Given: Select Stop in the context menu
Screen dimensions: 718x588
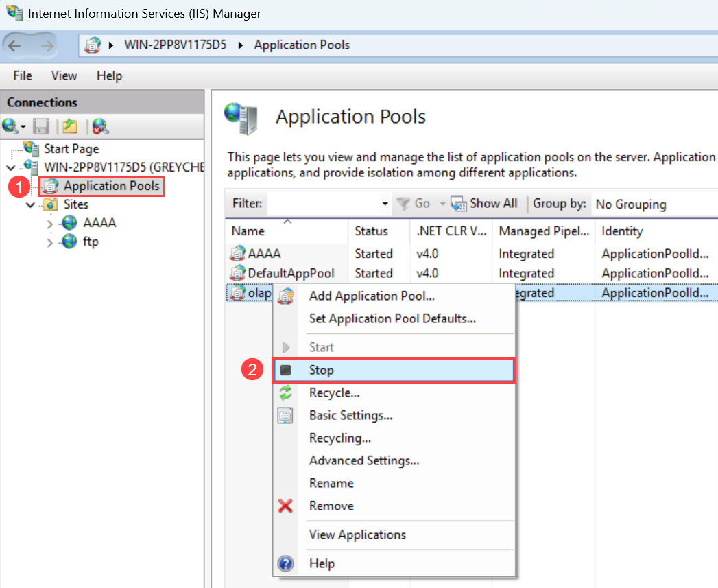Looking at the screenshot, I should click(321, 371).
